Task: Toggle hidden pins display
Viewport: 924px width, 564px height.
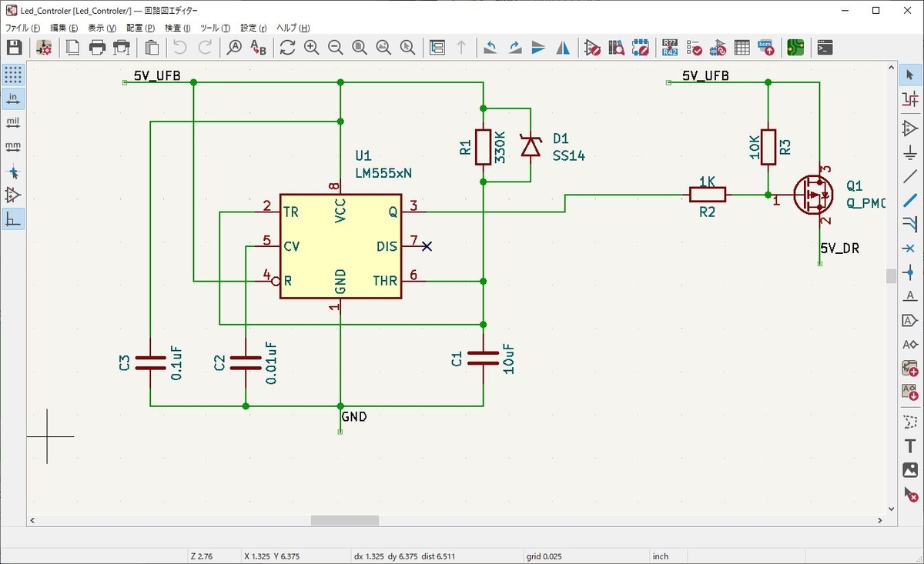Action: point(13,195)
